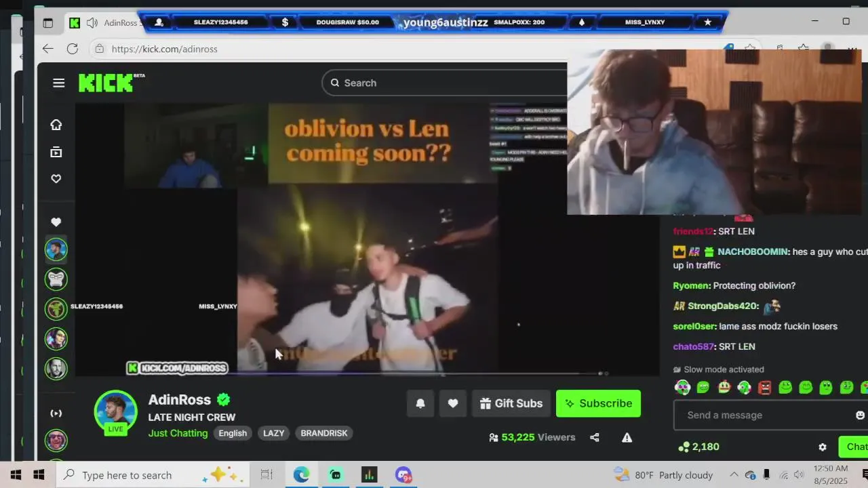Click the taskbar search box
Viewport: 868px width, 488px height.
point(152,475)
